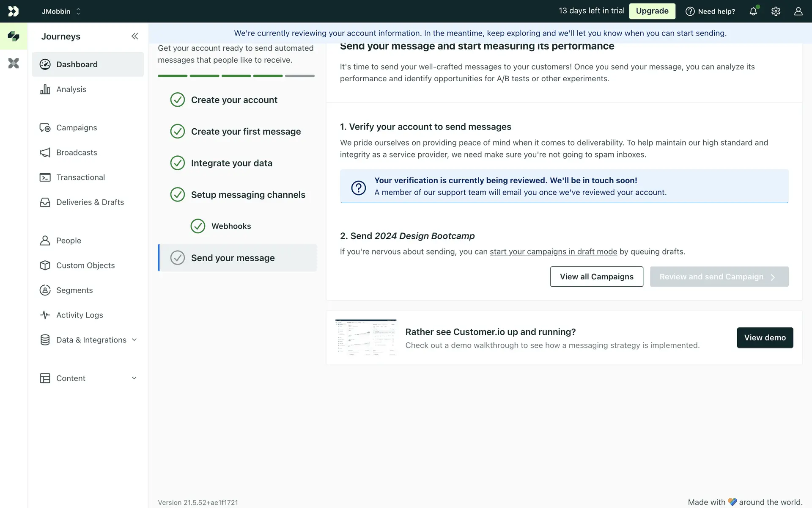Click the Webhooks checkmark circle
The height and width of the screenshot is (508, 812).
tap(198, 226)
